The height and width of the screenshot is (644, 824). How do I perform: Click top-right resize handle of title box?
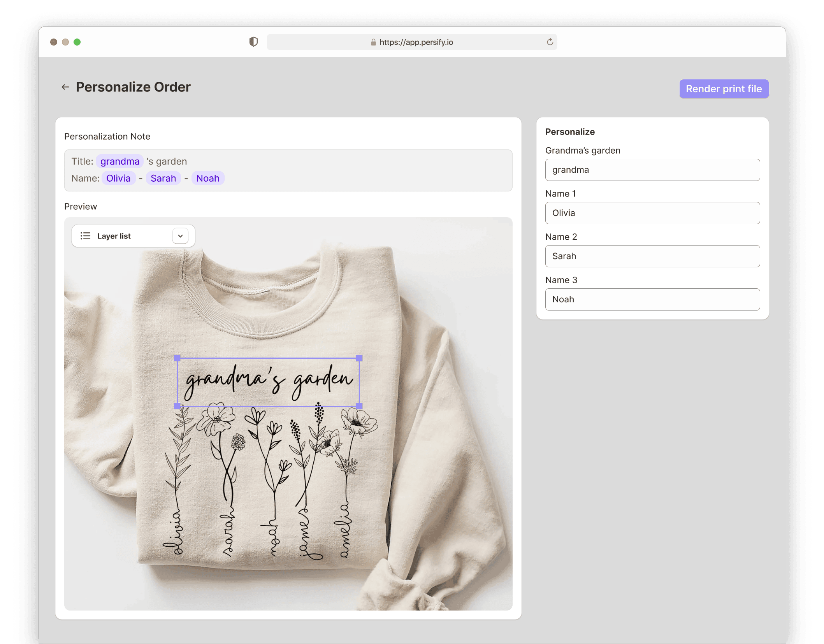click(359, 358)
